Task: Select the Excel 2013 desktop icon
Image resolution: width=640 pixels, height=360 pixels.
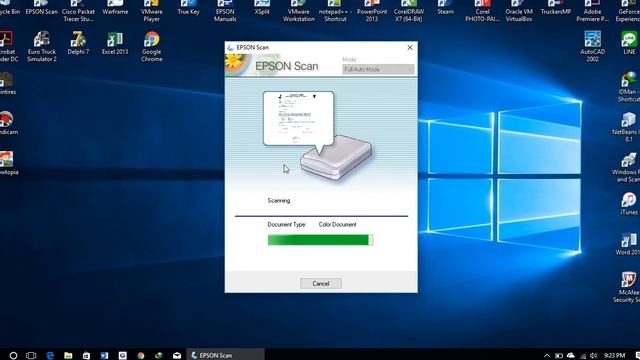Action: [115, 43]
